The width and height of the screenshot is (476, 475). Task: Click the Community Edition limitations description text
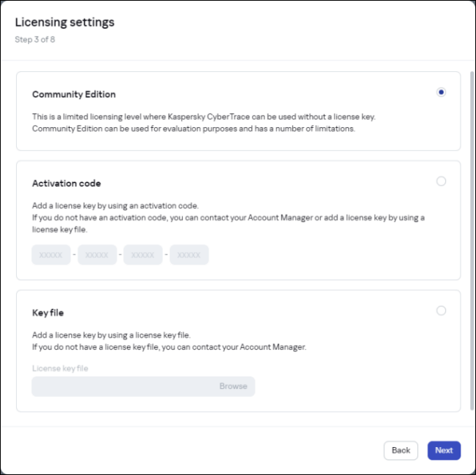pos(194,129)
